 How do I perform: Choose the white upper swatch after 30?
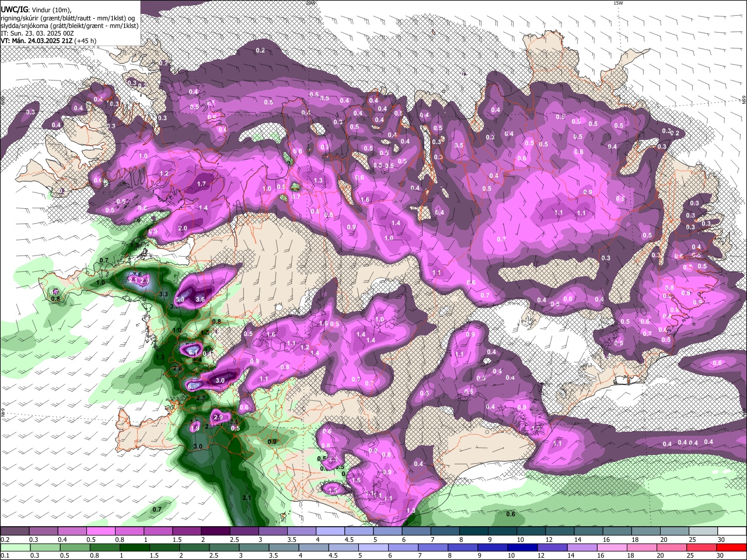(x=732, y=531)
